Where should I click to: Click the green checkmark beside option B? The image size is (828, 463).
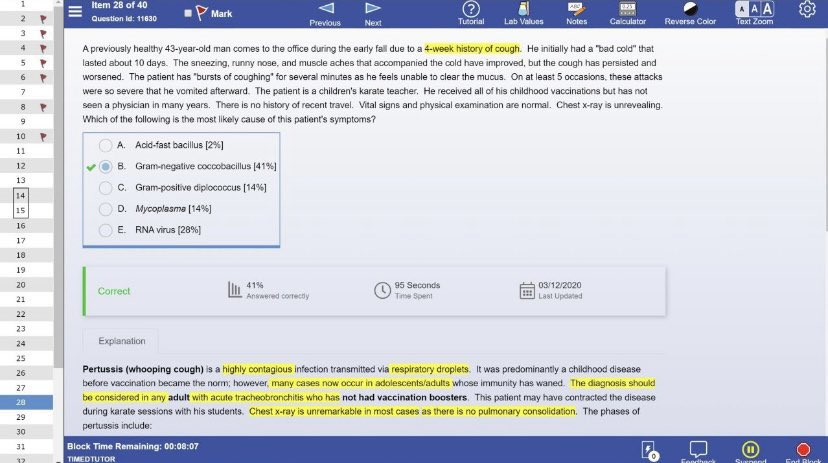(x=91, y=167)
